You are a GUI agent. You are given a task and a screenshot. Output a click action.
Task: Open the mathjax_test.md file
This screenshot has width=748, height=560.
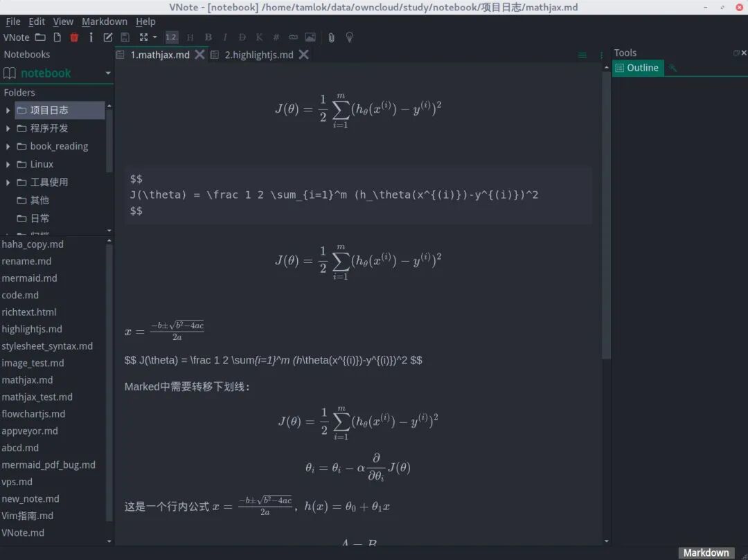pos(44,397)
